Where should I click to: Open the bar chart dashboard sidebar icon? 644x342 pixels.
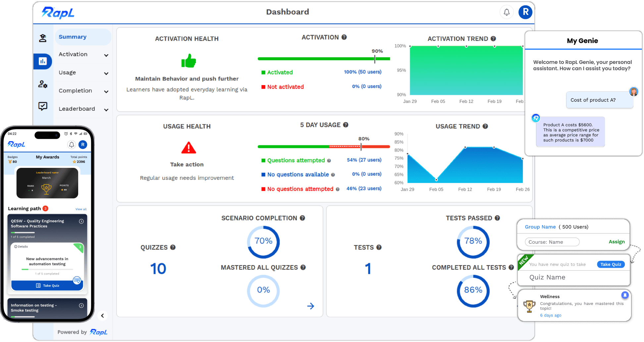43,61
